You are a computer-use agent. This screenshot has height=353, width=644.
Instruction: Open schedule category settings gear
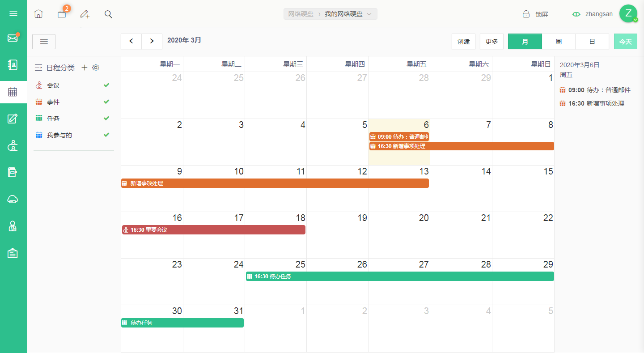[95, 68]
